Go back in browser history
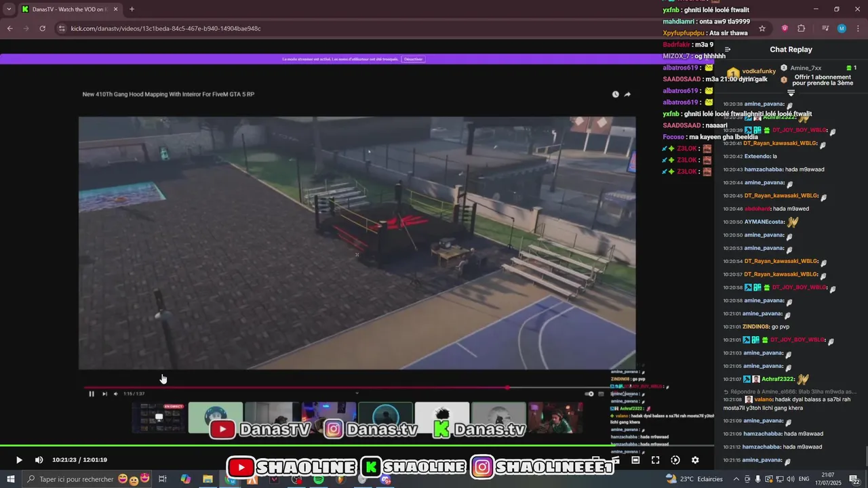Viewport: 868px width, 488px height. coord(9,28)
